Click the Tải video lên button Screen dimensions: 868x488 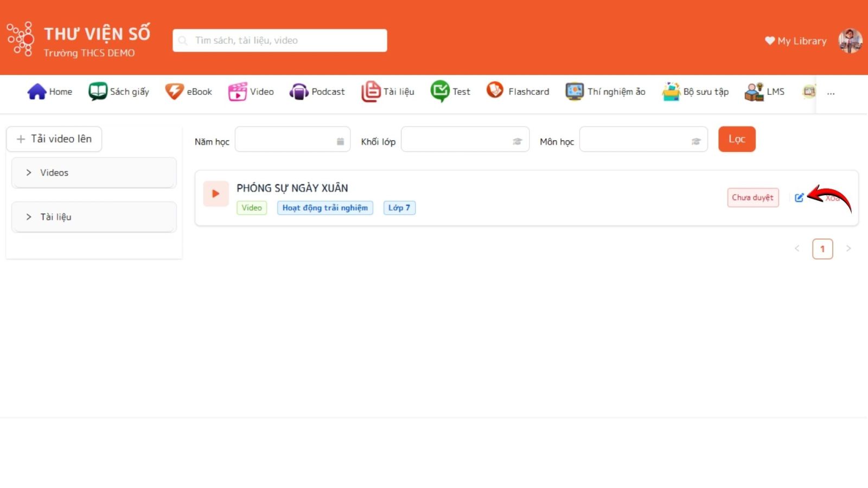54,139
